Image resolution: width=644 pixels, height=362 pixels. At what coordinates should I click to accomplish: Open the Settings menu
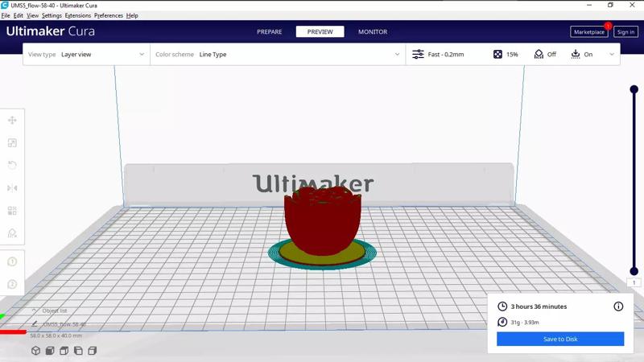52,15
